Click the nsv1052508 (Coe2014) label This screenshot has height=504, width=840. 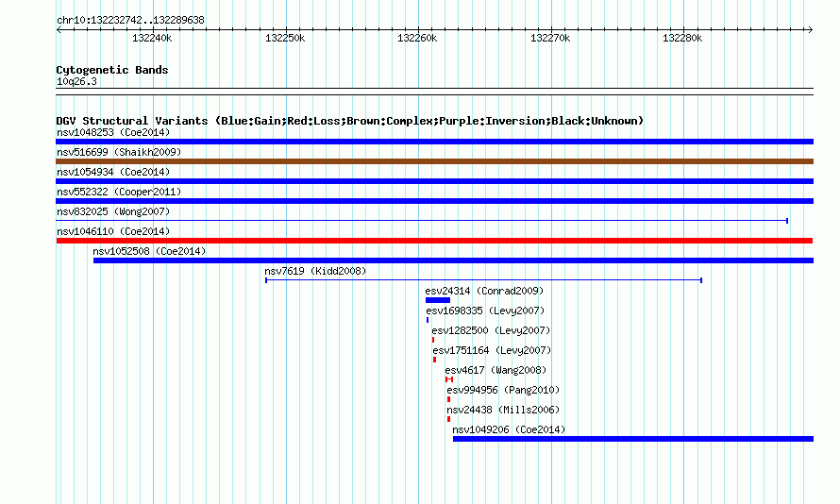pyautogui.click(x=149, y=251)
